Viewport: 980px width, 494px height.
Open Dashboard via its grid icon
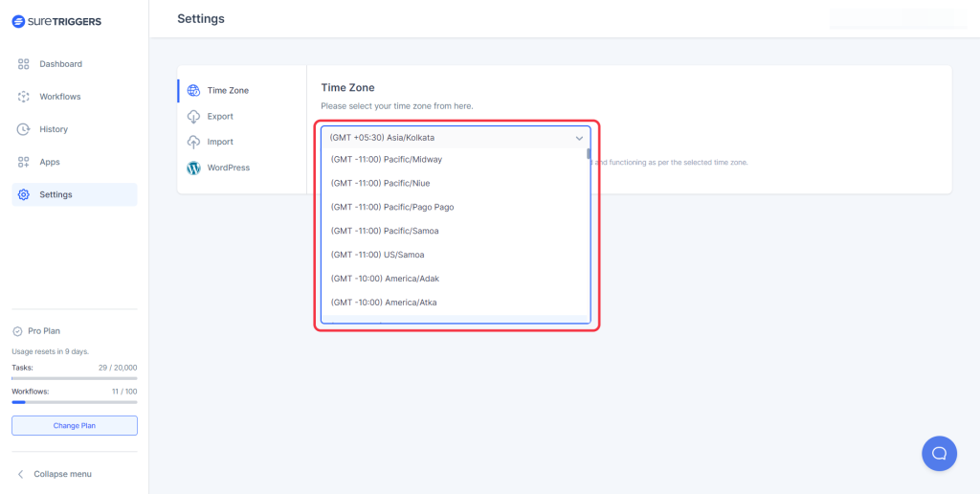click(x=24, y=64)
